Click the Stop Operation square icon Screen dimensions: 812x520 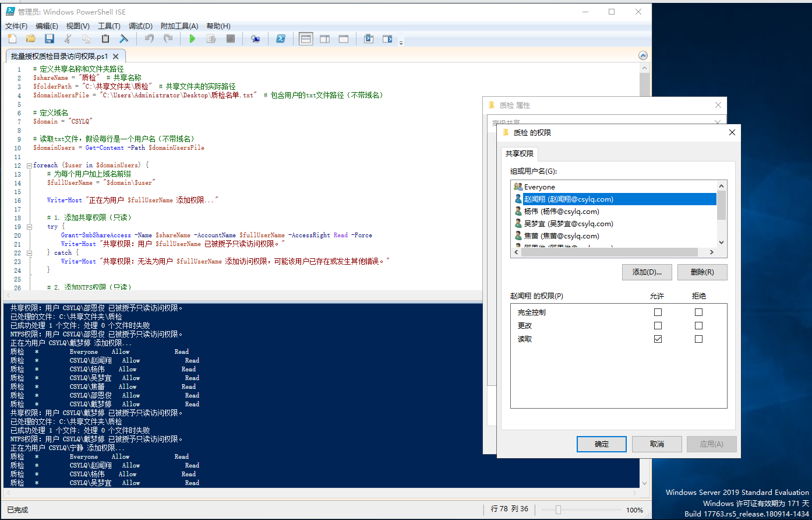pyautogui.click(x=230, y=39)
